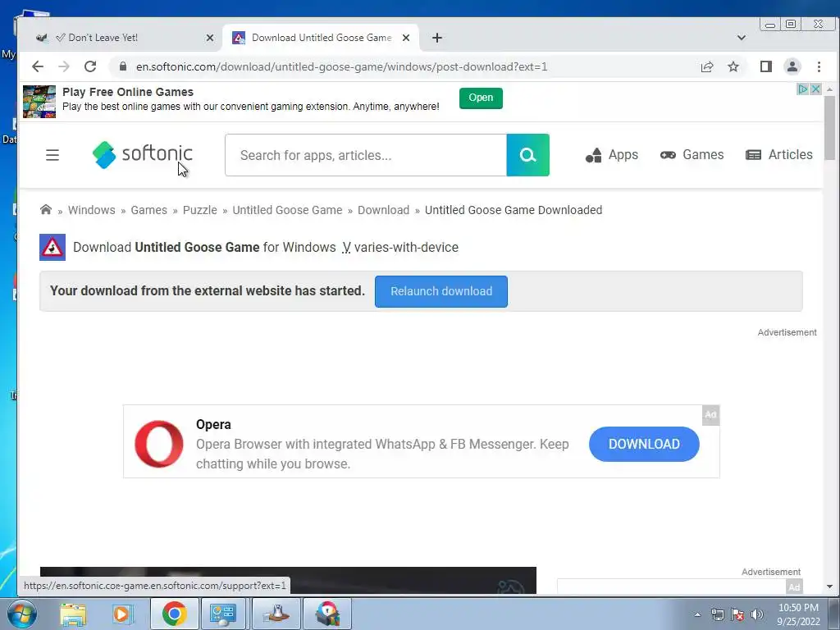
Task: Click the volume tray icon
Action: [757, 614]
